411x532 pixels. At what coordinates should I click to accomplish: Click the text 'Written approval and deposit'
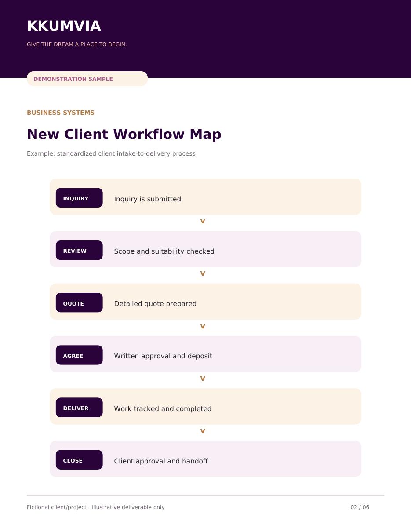click(x=163, y=356)
